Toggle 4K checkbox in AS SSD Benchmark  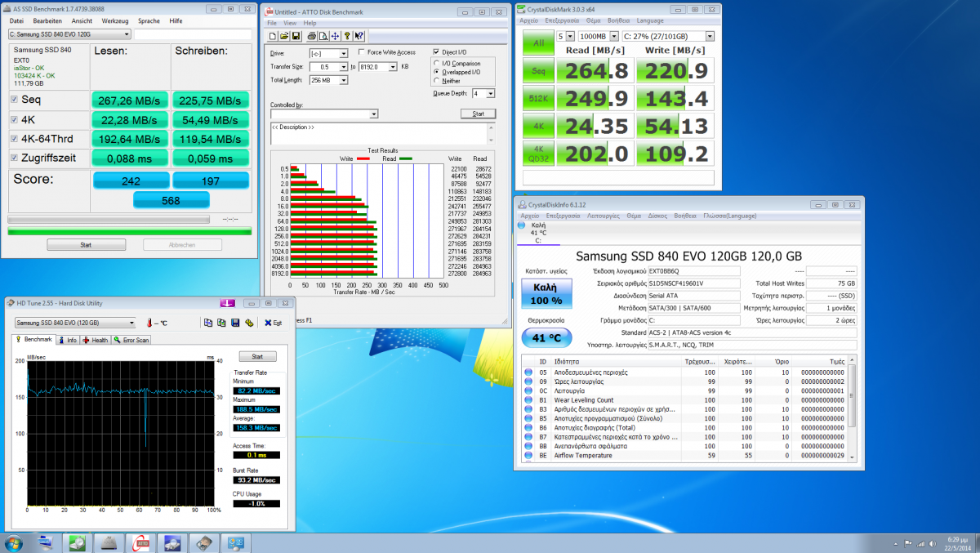pyautogui.click(x=14, y=119)
